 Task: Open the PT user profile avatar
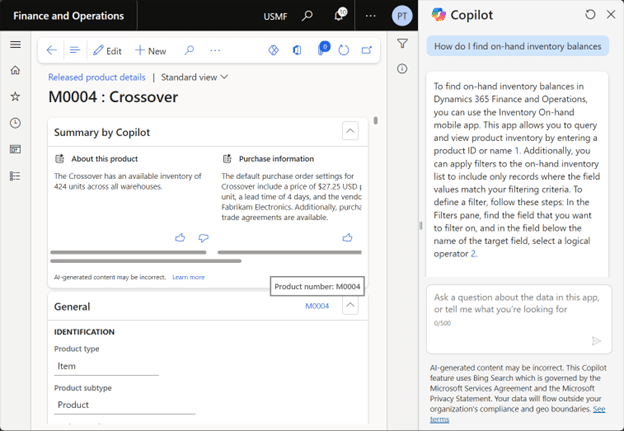pyautogui.click(x=402, y=16)
